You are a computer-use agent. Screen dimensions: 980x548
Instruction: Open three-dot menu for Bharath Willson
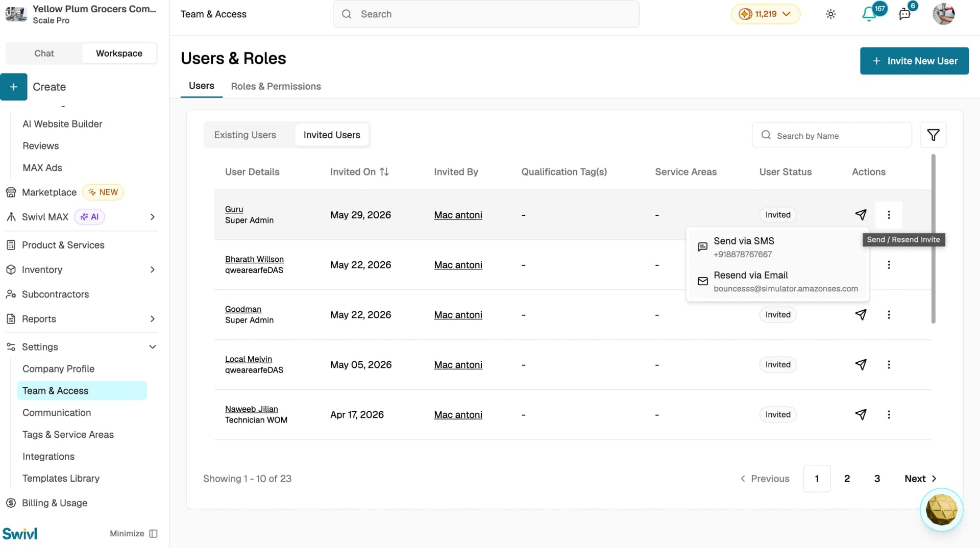click(889, 265)
